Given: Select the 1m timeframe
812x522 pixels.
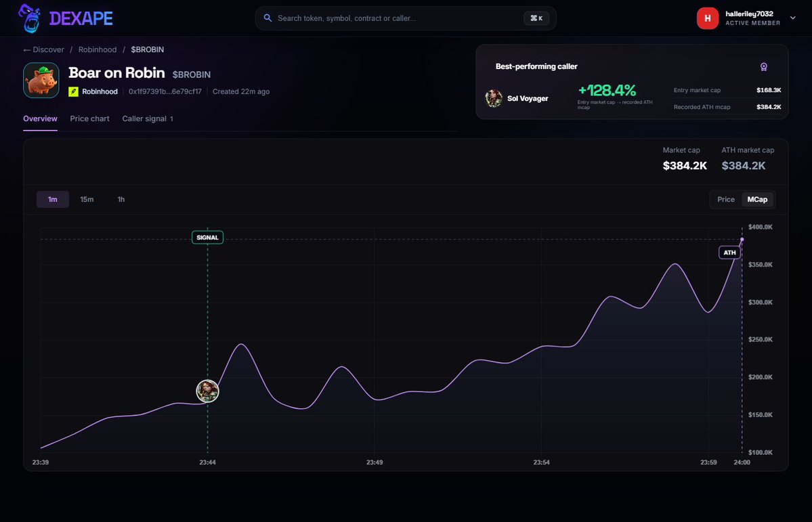Looking at the screenshot, I should click(53, 199).
